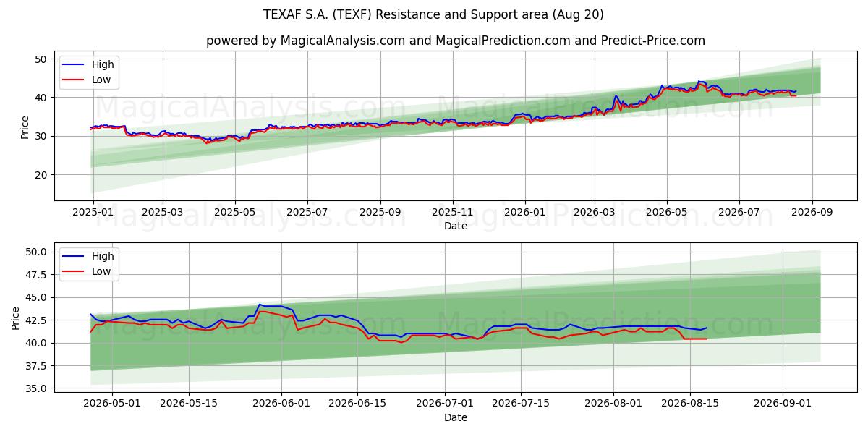Click the 2026-05-01 tick on the bottom chart
868x434 pixels.
coord(113,404)
